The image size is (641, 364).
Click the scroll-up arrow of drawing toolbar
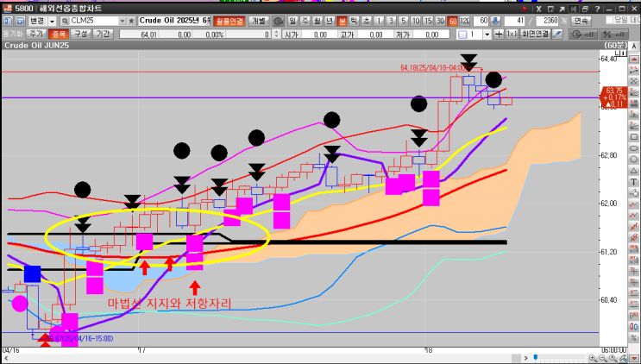[633, 60]
